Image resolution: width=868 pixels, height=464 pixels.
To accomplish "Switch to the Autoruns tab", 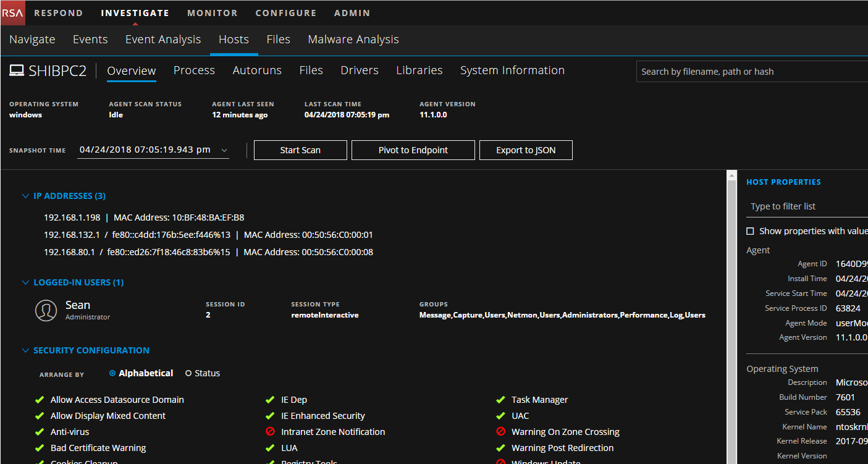I will tap(257, 70).
